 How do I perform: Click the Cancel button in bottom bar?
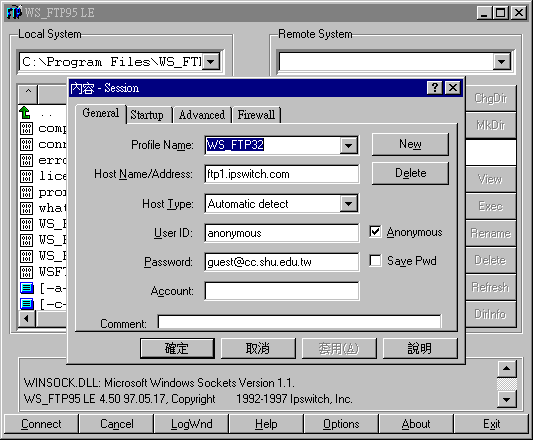coord(117,424)
